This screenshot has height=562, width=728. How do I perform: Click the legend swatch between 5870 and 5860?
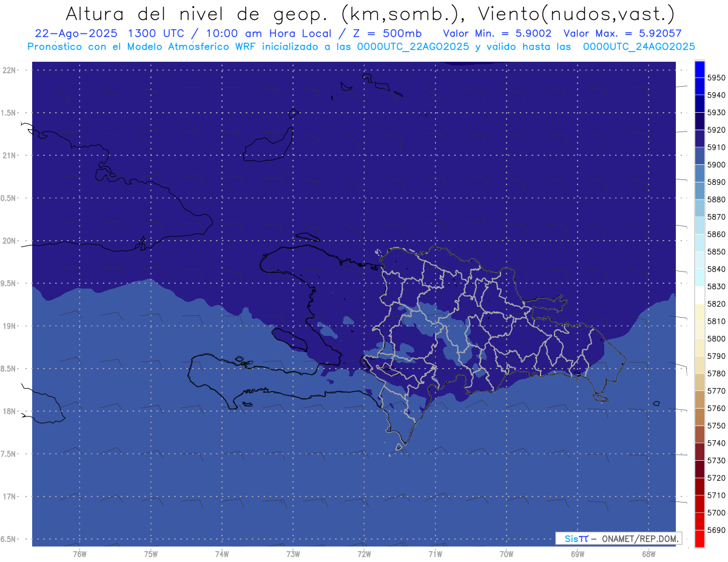[x=699, y=226]
